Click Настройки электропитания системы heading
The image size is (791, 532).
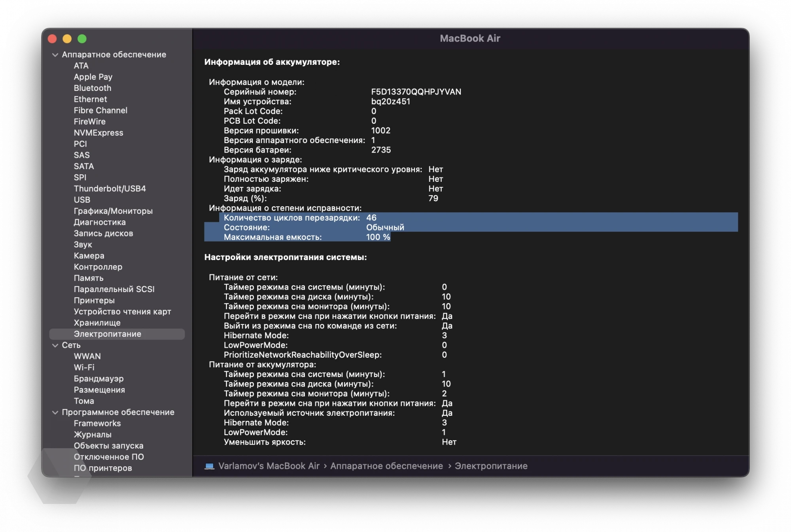(x=286, y=257)
